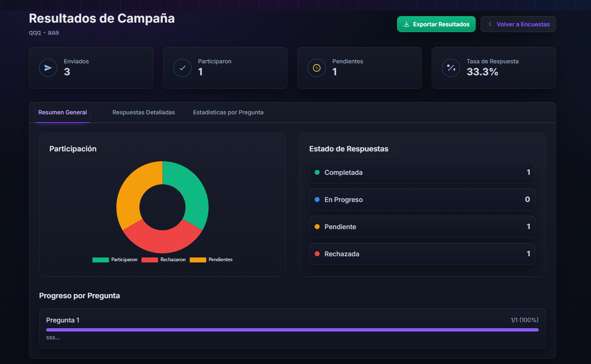Image resolution: width=591 pixels, height=364 pixels.
Task: Open the Estadísticas por Pregunta tab
Action: [x=228, y=112]
